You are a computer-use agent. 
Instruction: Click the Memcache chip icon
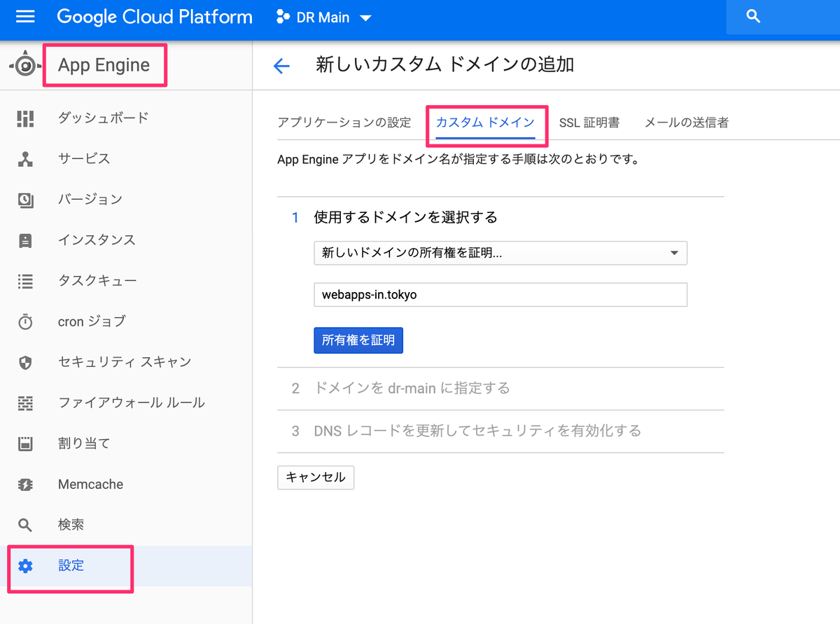click(25, 484)
